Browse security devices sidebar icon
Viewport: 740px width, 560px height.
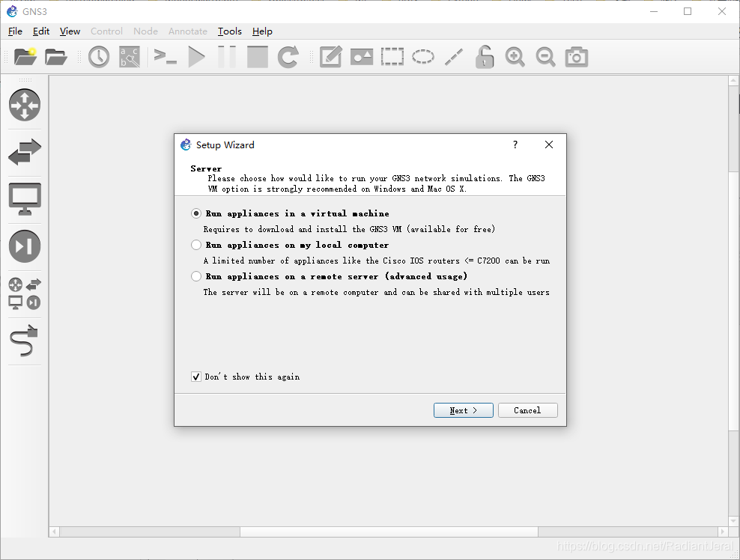pos(25,246)
